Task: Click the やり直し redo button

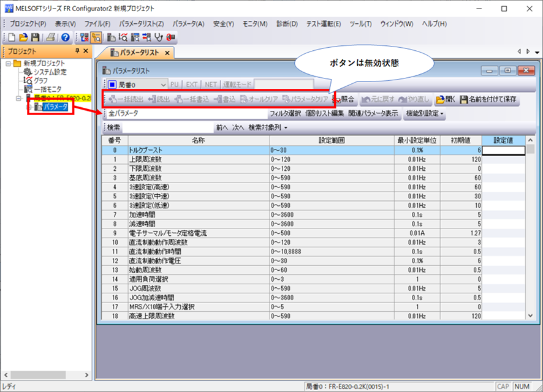Action: [414, 100]
